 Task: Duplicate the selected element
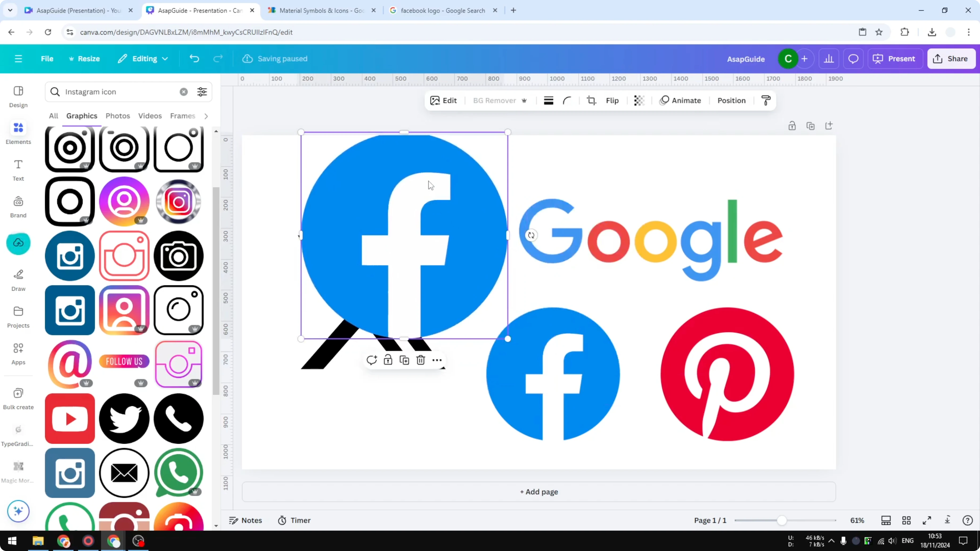pos(404,360)
